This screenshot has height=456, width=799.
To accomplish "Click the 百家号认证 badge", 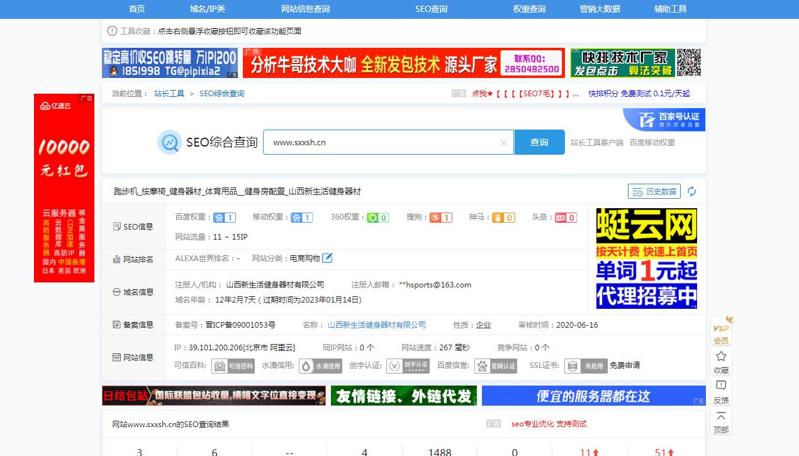I will tap(664, 119).
